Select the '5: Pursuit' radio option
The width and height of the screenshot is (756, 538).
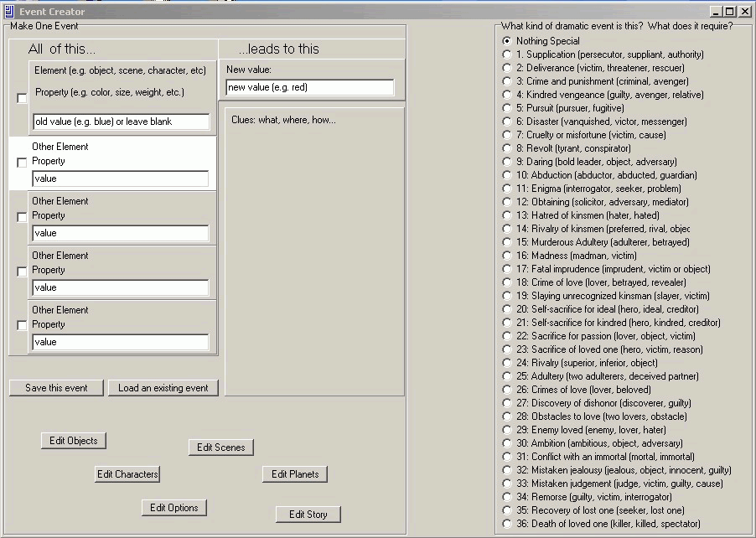coord(506,108)
